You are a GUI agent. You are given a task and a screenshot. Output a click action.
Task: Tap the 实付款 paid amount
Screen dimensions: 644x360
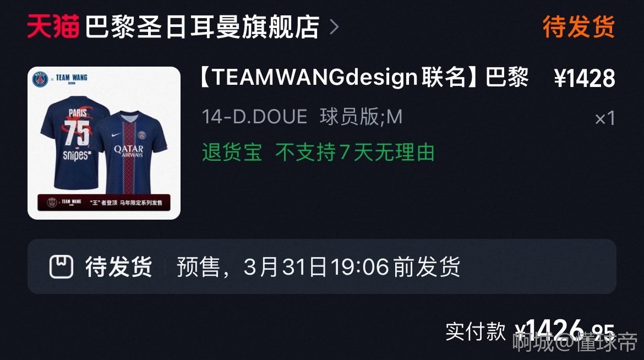pos(530,331)
